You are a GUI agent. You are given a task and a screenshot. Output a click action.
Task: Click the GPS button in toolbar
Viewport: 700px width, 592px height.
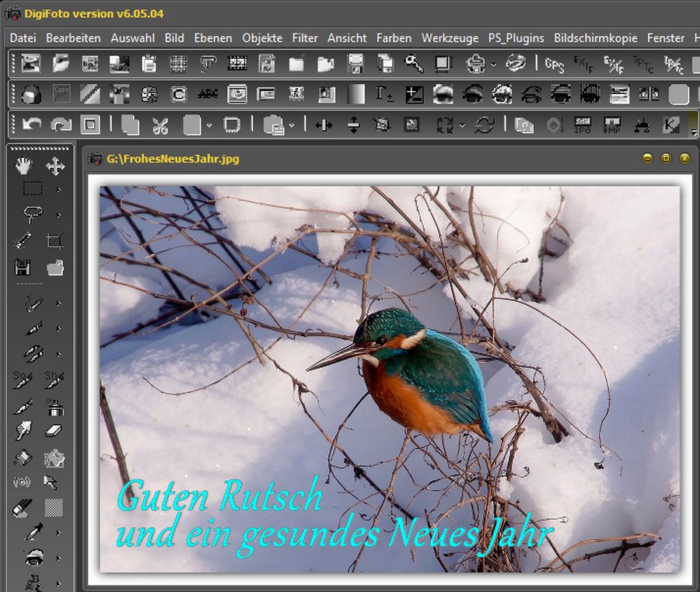coord(555,65)
